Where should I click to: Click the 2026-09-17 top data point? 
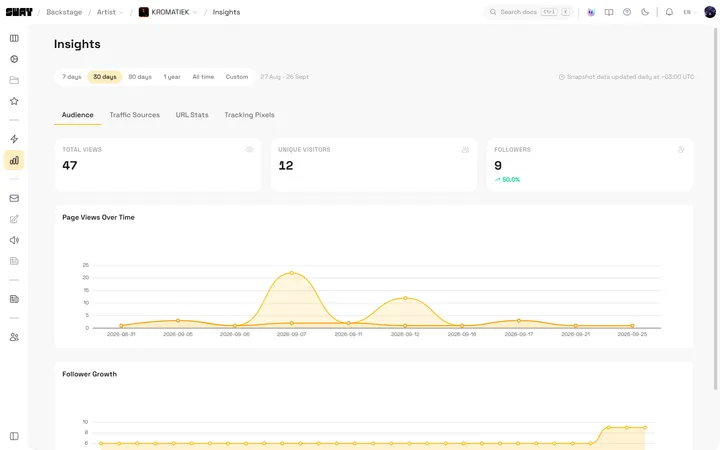pyautogui.click(x=519, y=321)
